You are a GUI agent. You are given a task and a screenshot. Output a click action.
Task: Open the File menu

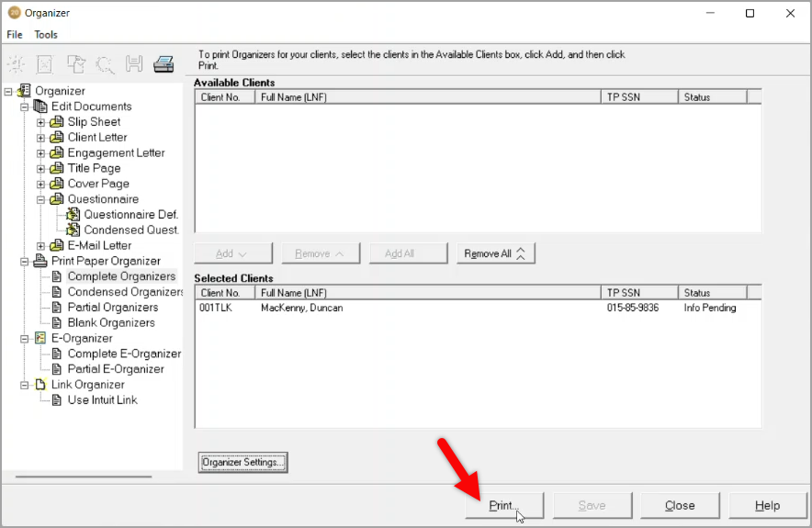coord(15,35)
